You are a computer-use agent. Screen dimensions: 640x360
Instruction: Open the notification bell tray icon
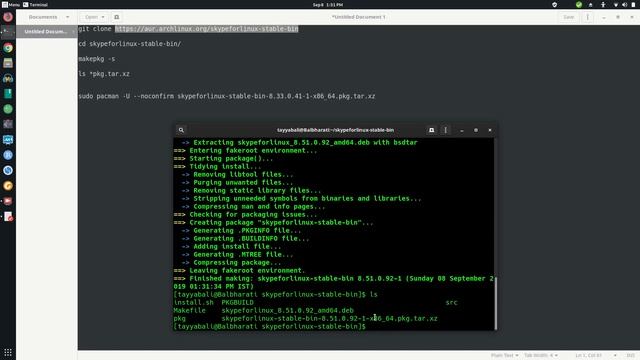click(x=590, y=4)
